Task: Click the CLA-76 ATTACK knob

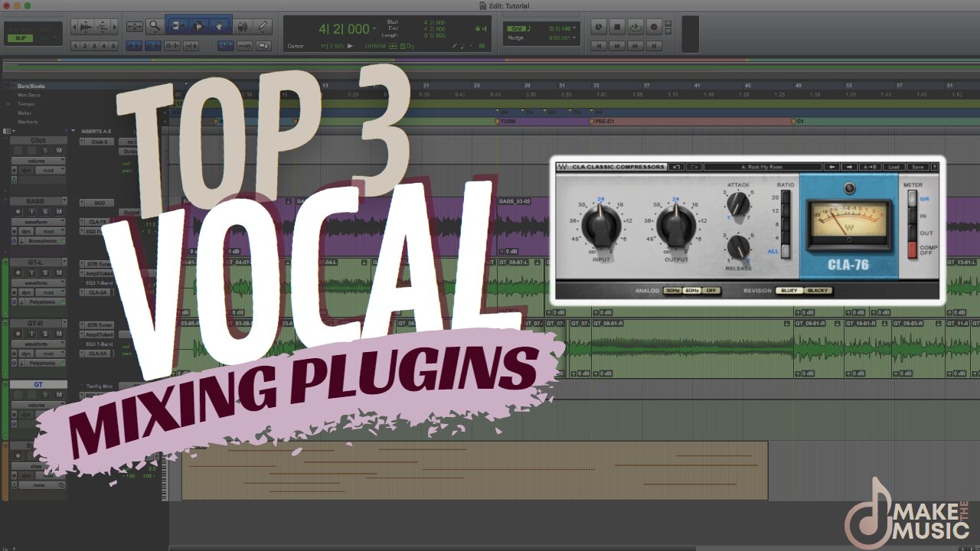Action: [738, 204]
